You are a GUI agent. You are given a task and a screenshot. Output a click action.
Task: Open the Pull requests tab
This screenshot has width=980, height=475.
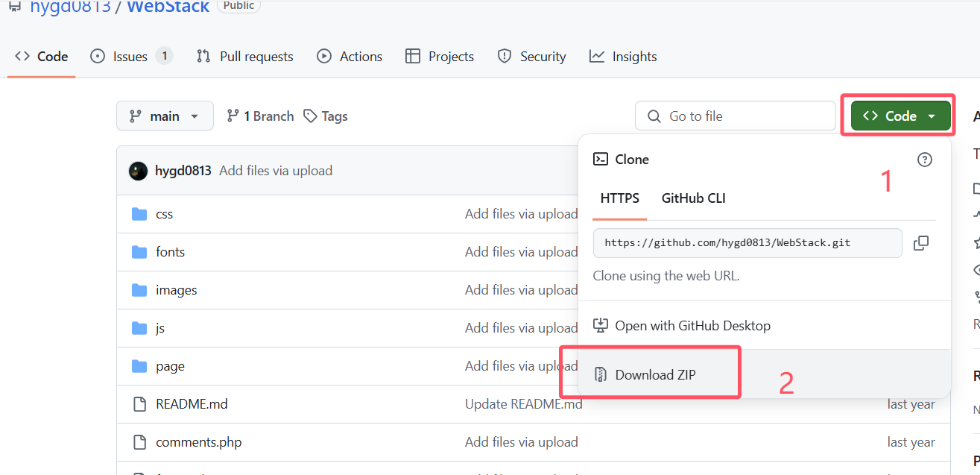click(x=244, y=57)
